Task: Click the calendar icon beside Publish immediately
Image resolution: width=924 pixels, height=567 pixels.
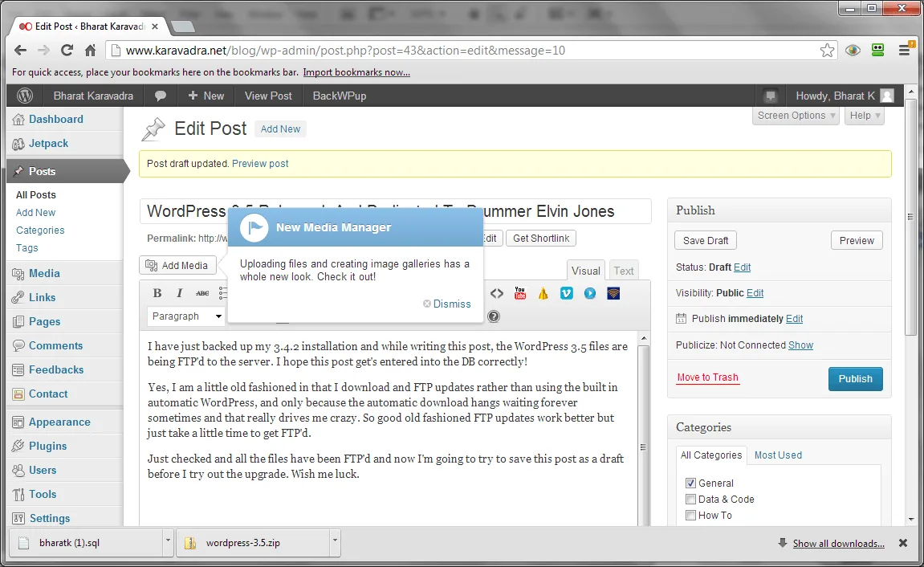Action: pyautogui.click(x=682, y=319)
